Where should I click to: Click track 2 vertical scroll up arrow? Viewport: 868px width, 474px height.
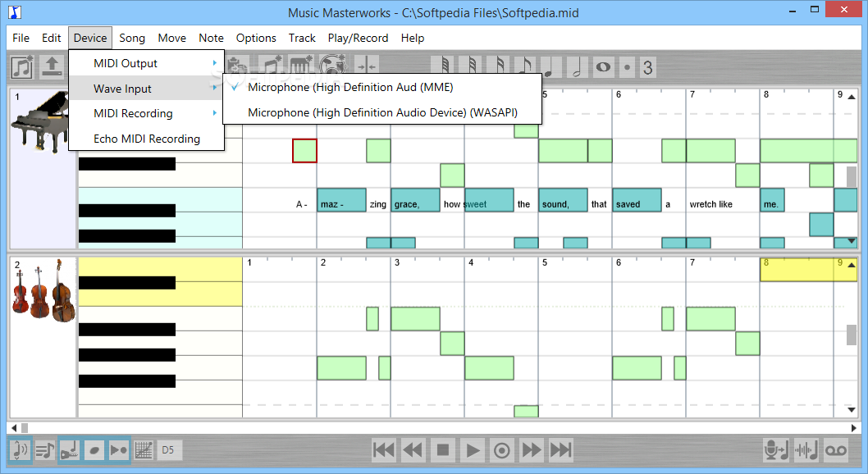(x=852, y=264)
